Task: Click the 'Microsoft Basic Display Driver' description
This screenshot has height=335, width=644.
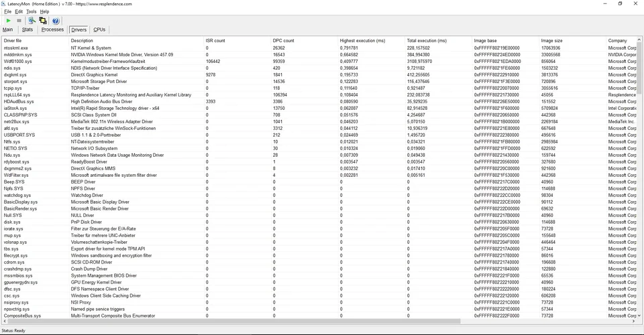Action: [x=100, y=202]
